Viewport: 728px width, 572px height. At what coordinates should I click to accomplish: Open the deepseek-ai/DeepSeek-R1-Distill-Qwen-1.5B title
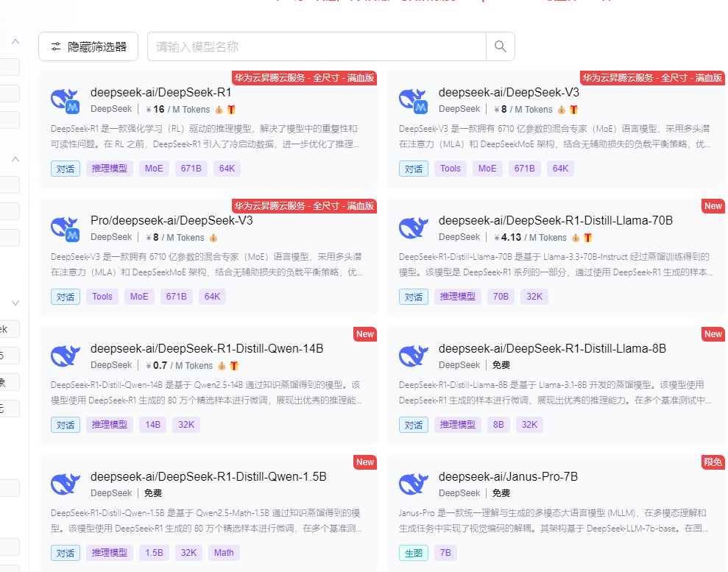pos(208,477)
